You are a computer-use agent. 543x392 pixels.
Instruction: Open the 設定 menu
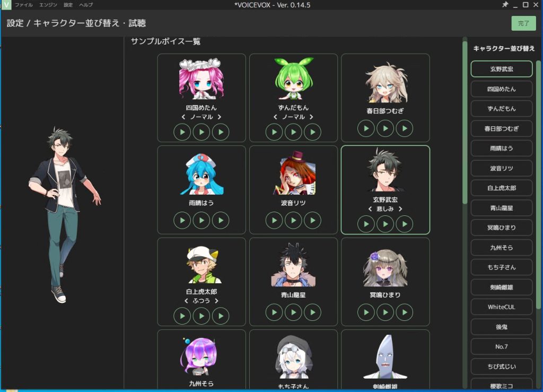point(68,5)
